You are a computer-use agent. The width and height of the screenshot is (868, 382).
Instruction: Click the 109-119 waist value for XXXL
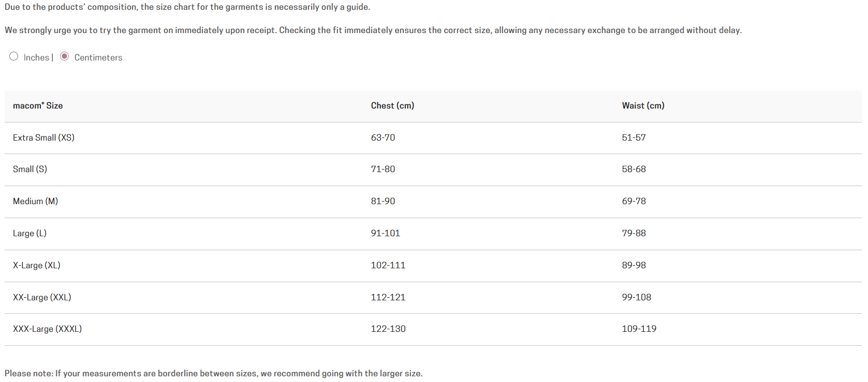pos(639,329)
